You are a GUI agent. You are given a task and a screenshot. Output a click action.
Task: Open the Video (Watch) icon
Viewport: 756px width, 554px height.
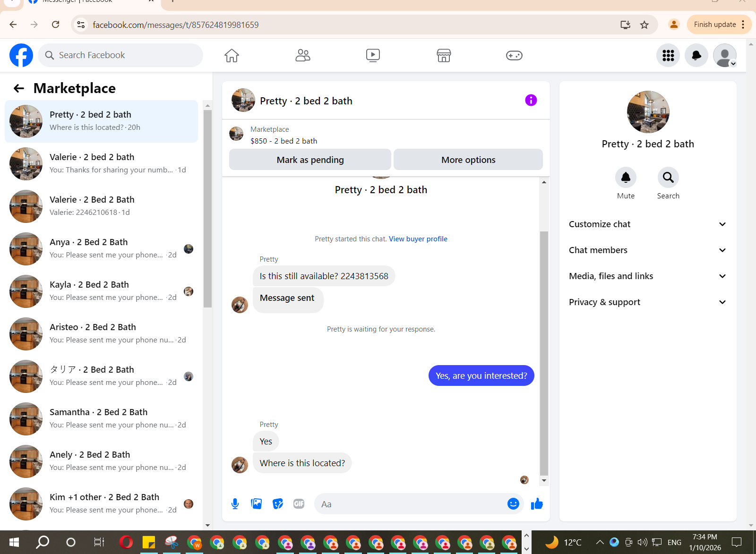tap(373, 55)
